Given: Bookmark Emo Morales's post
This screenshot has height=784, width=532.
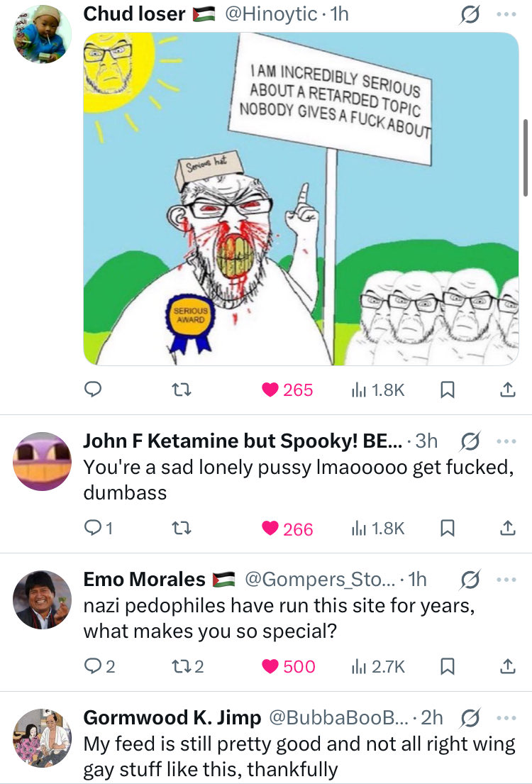Looking at the screenshot, I should point(448,666).
